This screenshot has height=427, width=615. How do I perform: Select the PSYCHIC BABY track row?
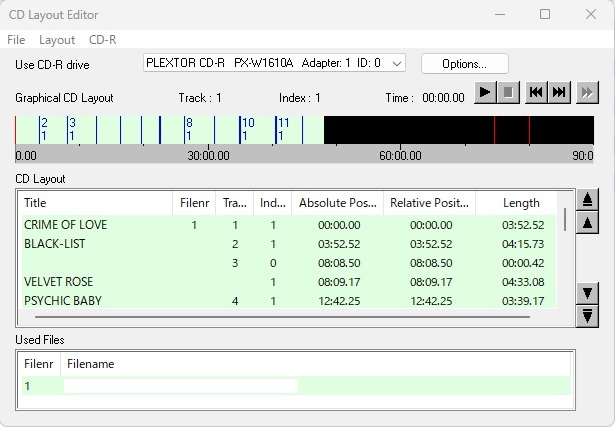tap(65, 301)
